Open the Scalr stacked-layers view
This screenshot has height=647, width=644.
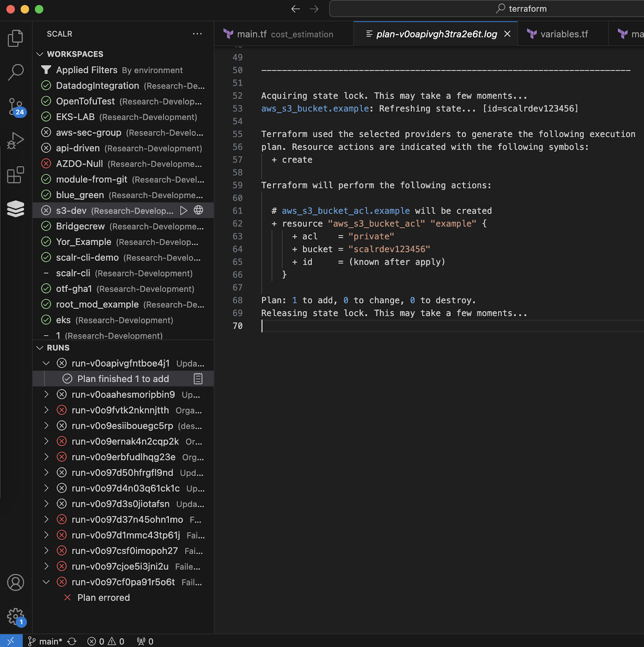[x=15, y=209]
